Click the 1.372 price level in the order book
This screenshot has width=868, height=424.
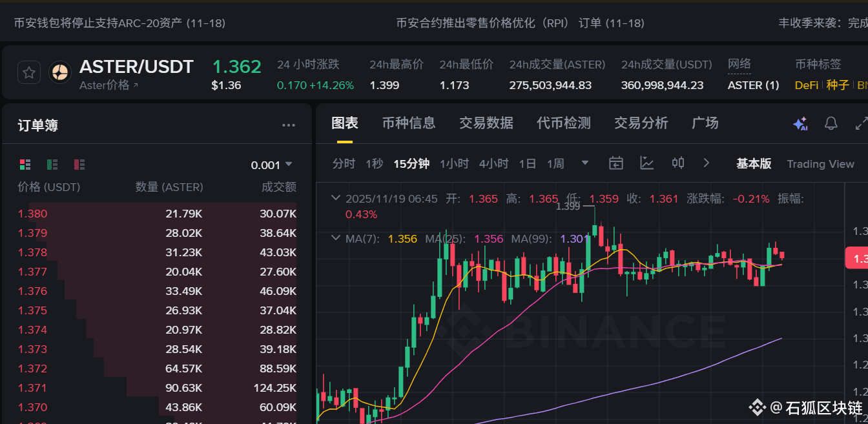coord(32,368)
